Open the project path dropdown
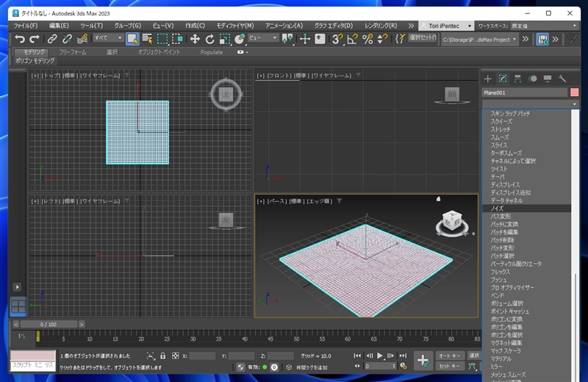588x382 pixels. [x=480, y=40]
